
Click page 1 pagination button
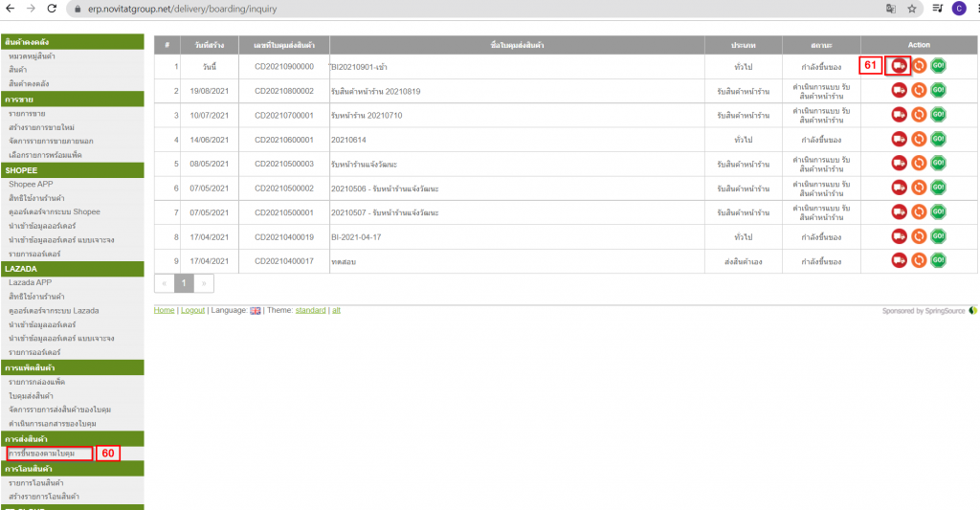[x=184, y=283]
